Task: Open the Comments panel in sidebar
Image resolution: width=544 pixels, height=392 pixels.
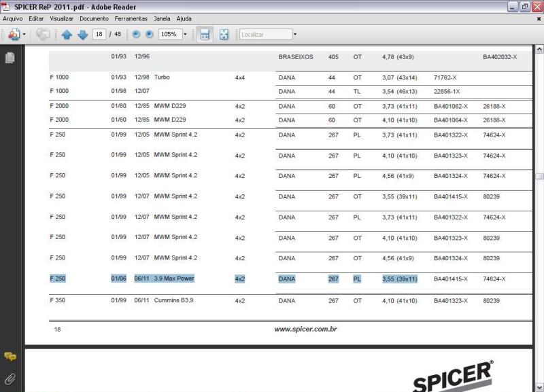Action: point(10,356)
